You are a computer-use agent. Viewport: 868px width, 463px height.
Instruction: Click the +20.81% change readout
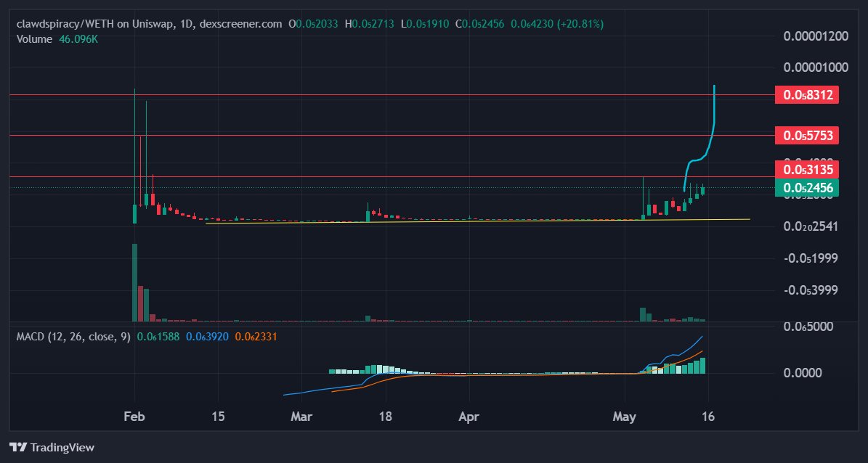(x=580, y=25)
